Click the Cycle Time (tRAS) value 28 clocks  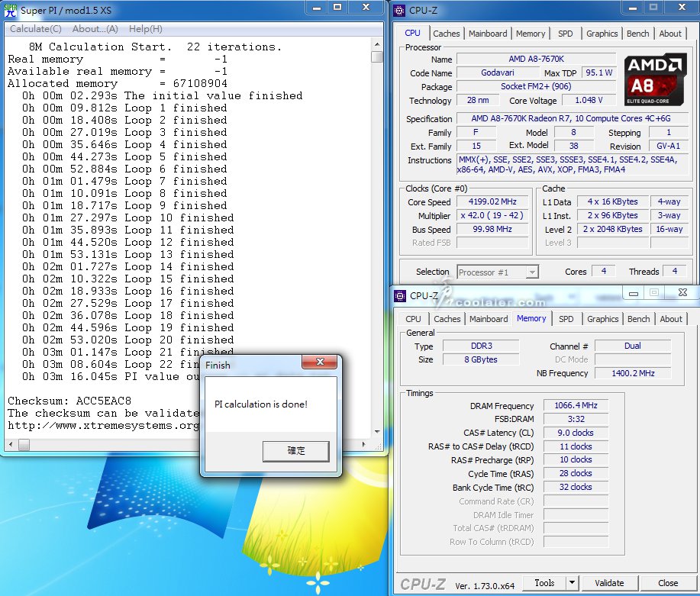tap(576, 474)
